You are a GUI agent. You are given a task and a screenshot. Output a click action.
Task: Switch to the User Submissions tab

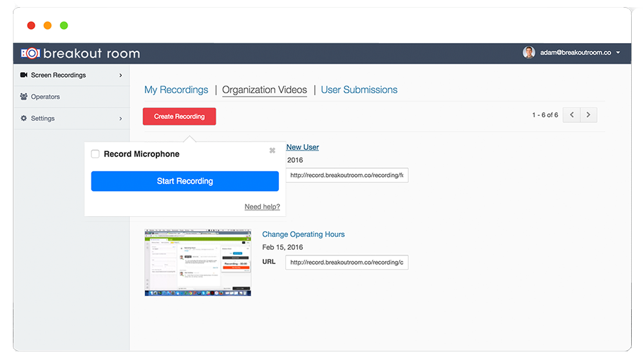tap(359, 89)
